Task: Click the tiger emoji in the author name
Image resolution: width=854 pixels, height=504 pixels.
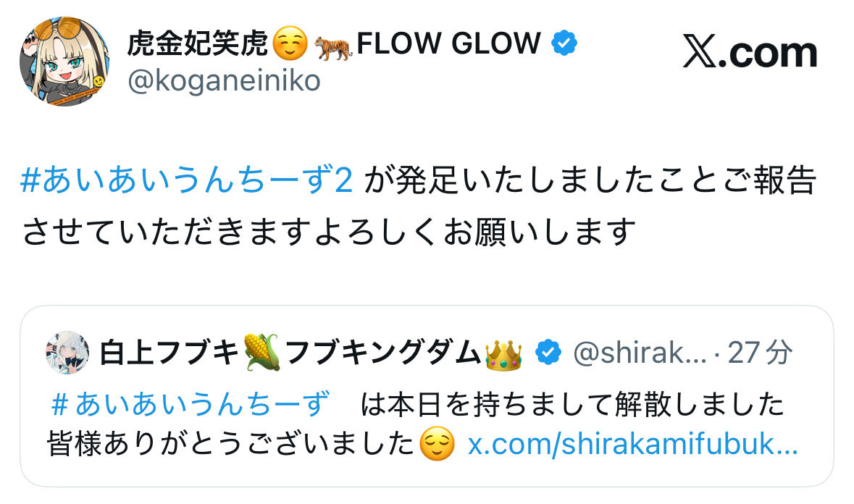Action: [x=332, y=46]
